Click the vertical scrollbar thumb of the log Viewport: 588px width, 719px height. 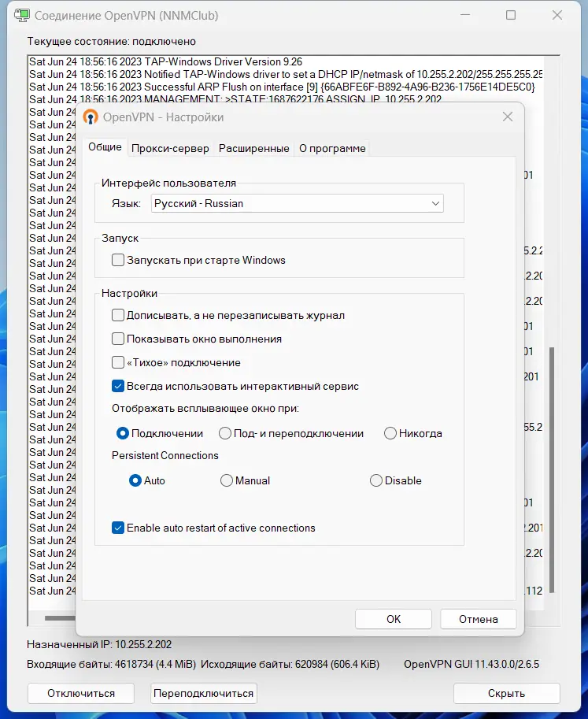(552, 469)
